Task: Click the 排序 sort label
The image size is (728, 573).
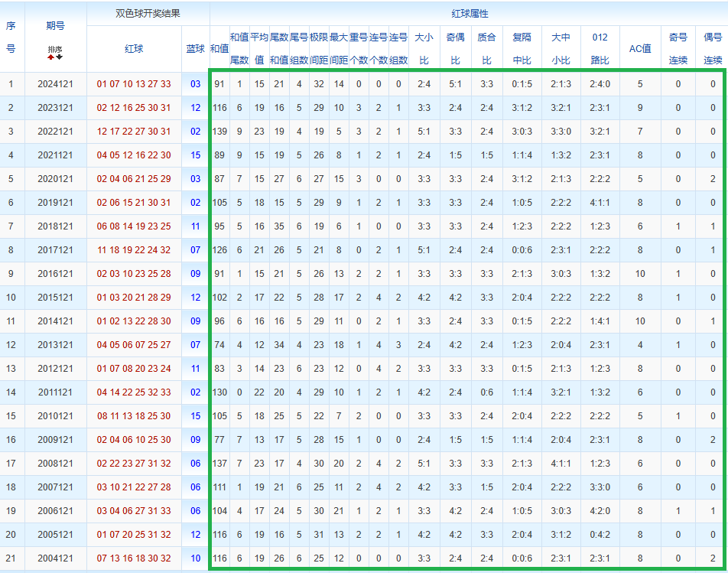Action: pyautogui.click(x=55, y=49)
